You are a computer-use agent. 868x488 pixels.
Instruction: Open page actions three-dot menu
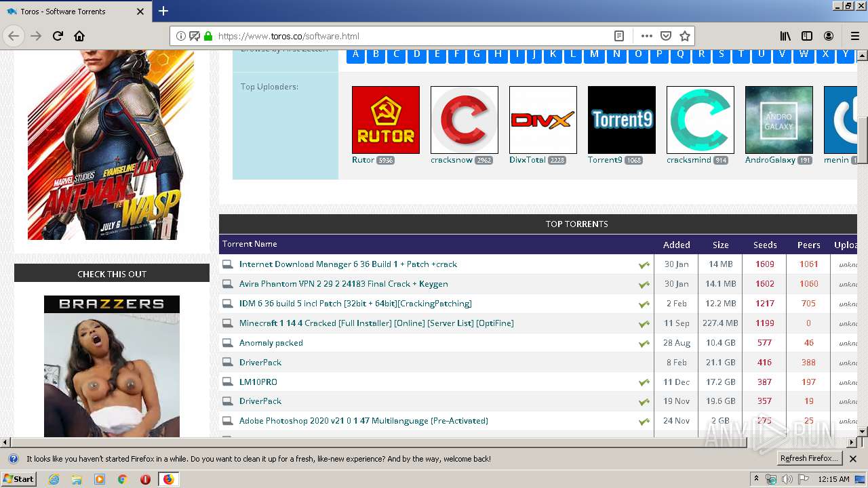point(646,36)
